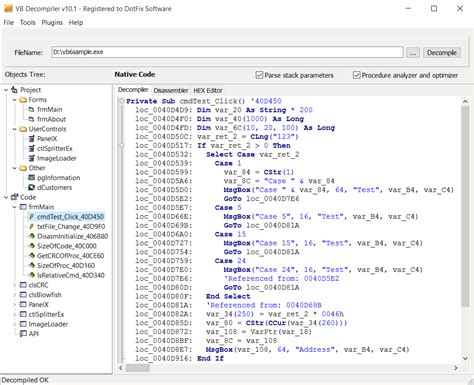The width and height of the screenshot is (474, 385).
Task: Open the Plugins menu
Action: (x=52, y=23)
